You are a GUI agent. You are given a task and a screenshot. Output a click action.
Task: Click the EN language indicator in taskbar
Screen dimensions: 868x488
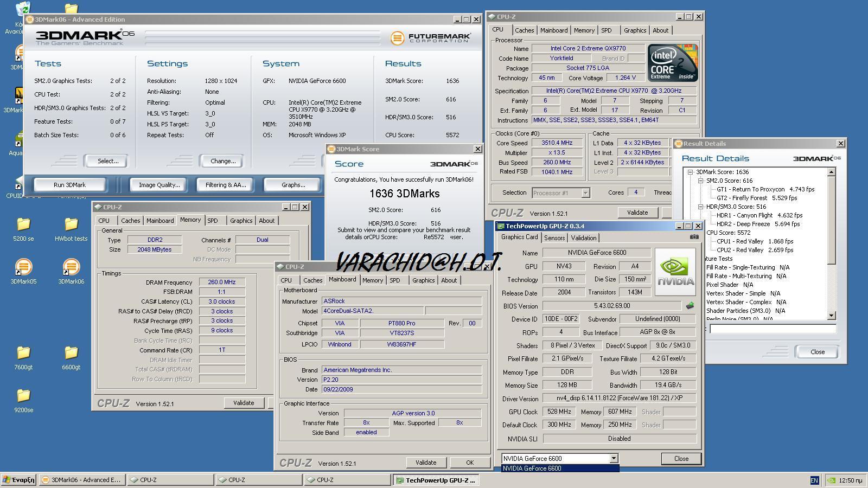pos(814,480)
